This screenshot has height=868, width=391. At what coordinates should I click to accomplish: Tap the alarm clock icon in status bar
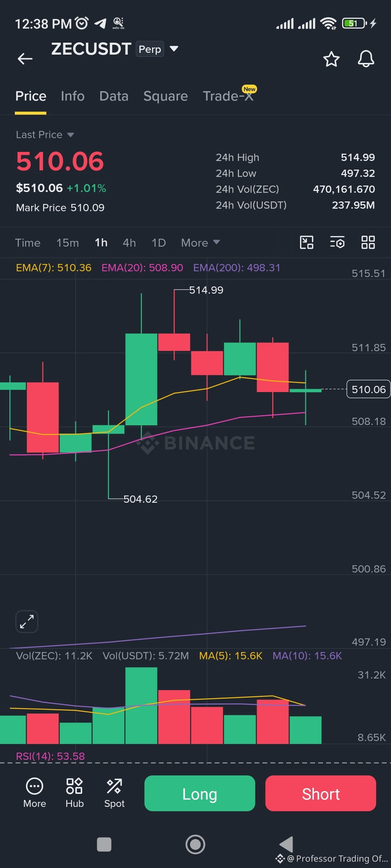tap(82, 23)
